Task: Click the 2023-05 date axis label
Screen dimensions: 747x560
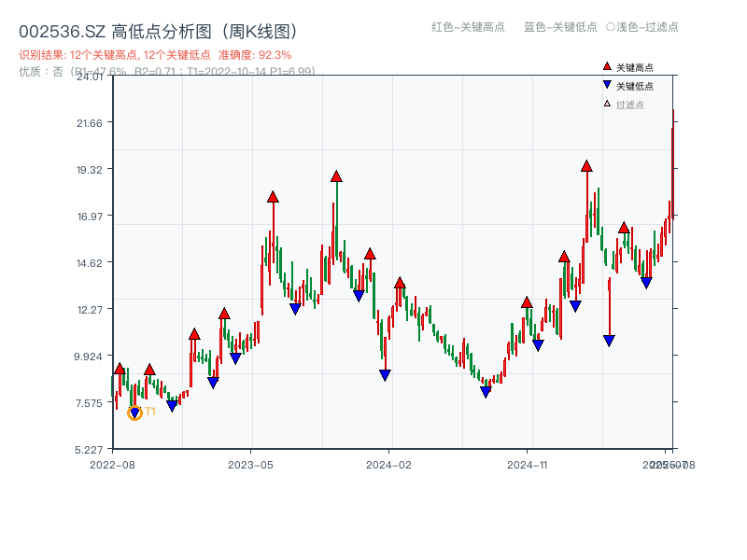Action: 250,465
